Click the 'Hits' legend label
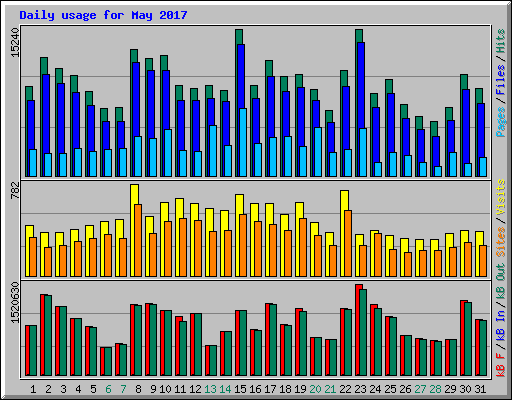Screen dimensions: 512x400 (x=501, y=41)
